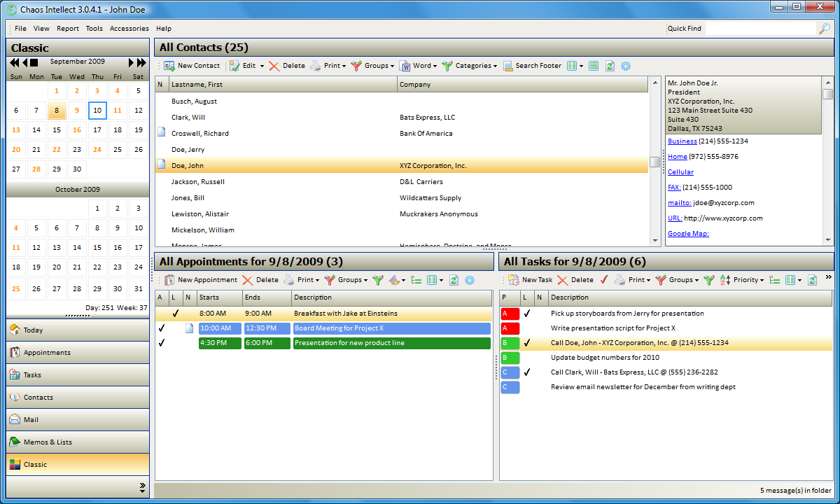The image size is (840, 504).
Task: Click priority C badge on Review email newsletter
Action: [510, 387]
